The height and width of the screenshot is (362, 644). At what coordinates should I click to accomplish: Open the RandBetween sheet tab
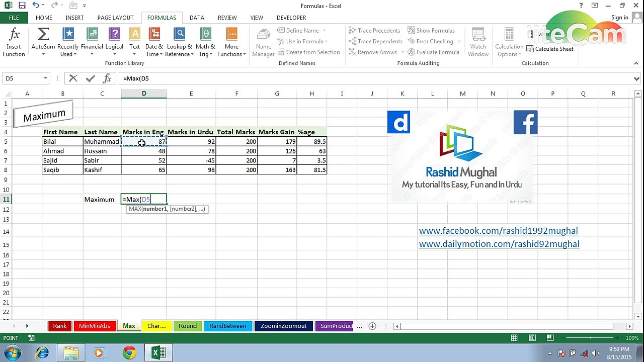click(227, 326)
